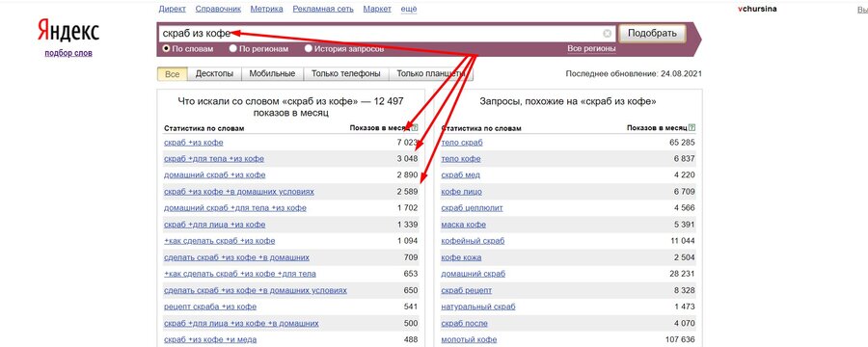Open query 'домашний скраб +из кофе'
This screenshot has width=868, height=347.
(214, 174)
